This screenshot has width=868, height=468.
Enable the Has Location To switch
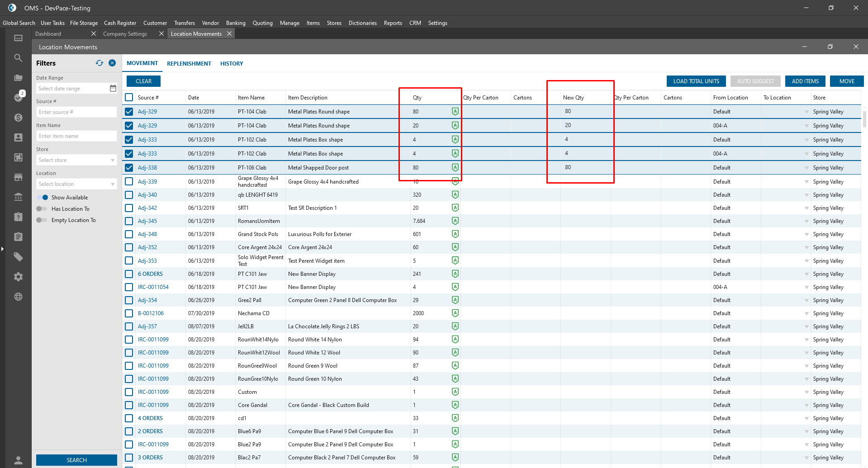(42, 209)
